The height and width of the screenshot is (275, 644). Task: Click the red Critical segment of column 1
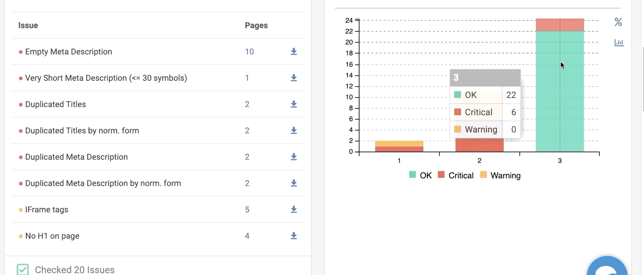[399, 149]
